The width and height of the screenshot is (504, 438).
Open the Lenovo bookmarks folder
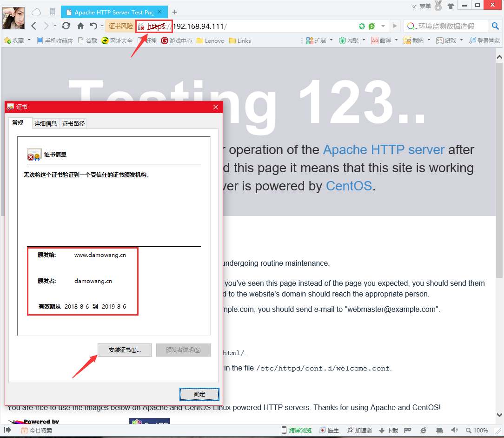[211, 40]
